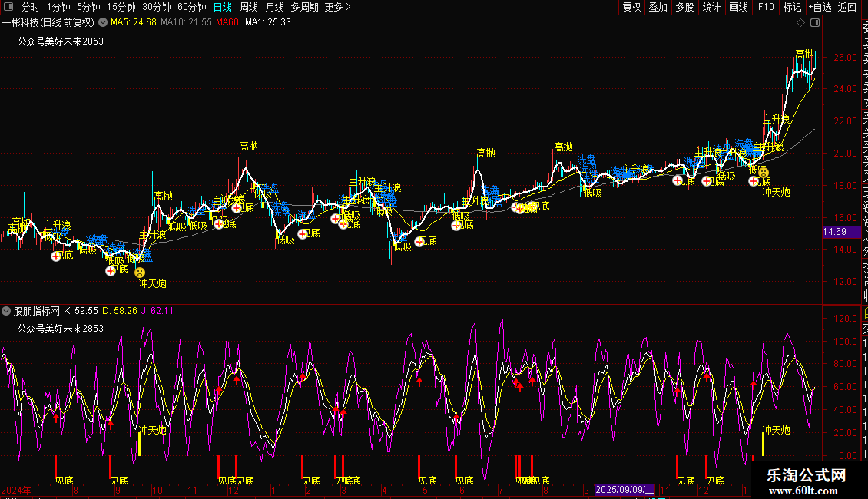Click the diamond icon above the chart

(x=801, y=22)
